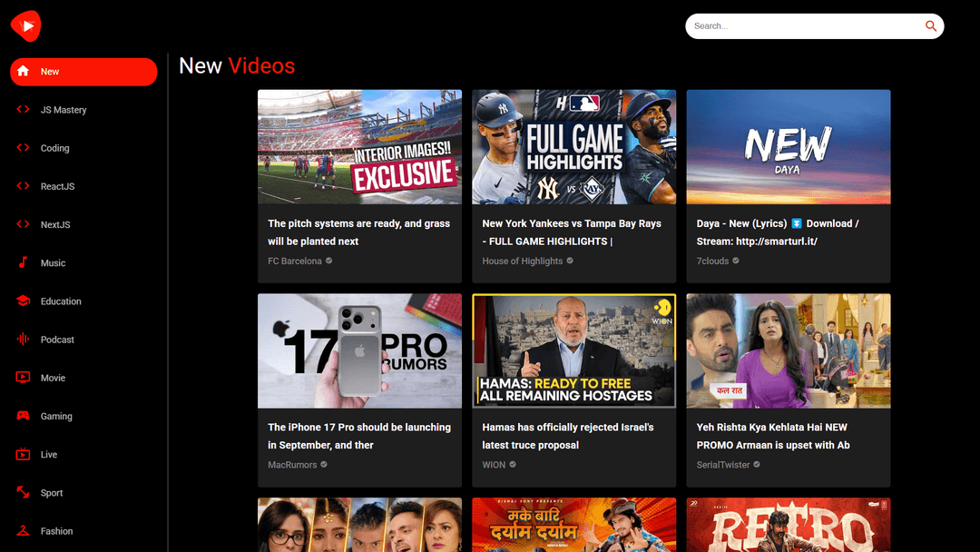Open the MacRumors channel link
This screenshot has height=552, width=980.
pyautogui.click(x=292, y=465)
